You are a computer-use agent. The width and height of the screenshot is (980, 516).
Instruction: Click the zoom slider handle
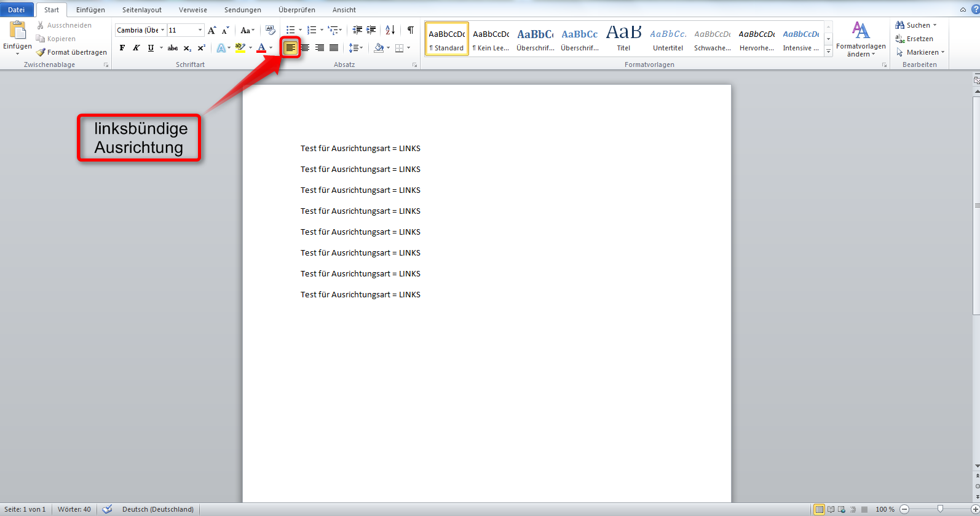coord(940,509)
